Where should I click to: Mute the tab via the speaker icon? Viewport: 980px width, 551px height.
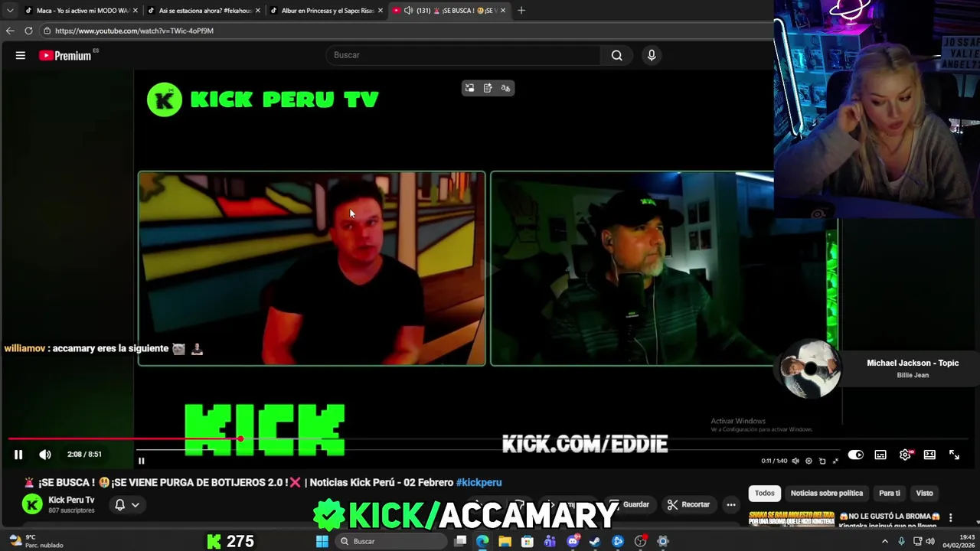(x=408, y=11)
